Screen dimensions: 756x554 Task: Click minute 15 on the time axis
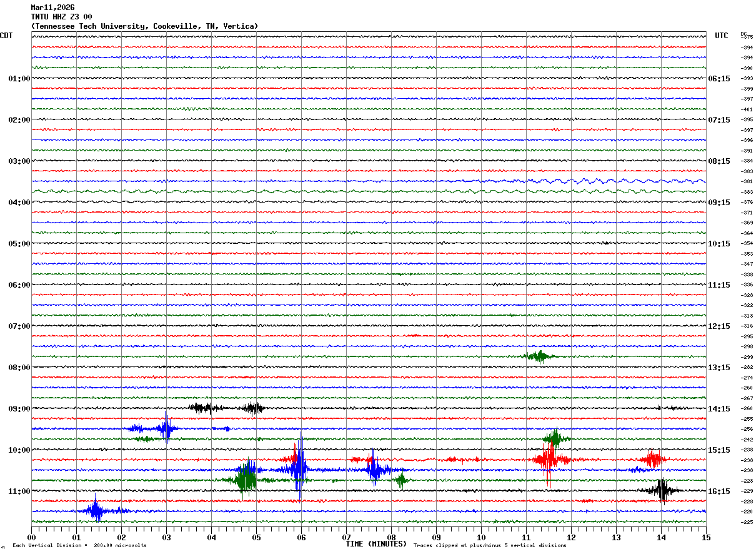point(706,537)
